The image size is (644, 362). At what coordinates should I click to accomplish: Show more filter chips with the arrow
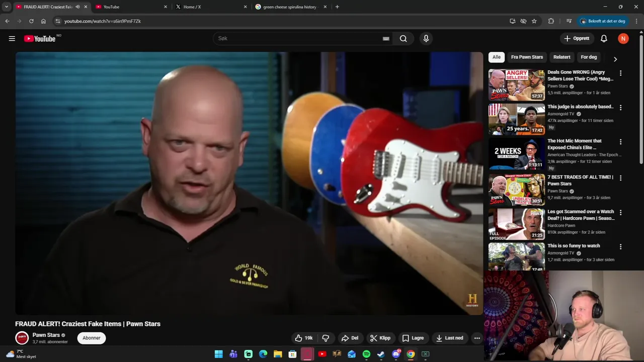click(615, 59)
